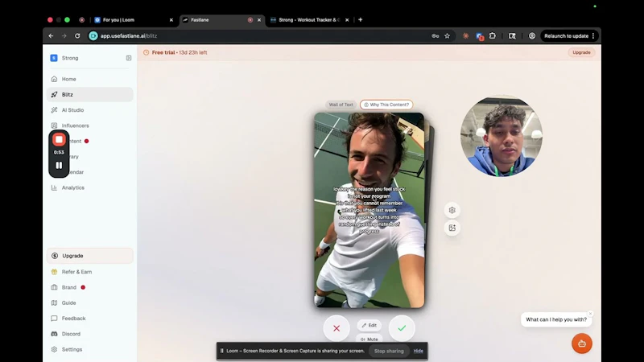Click the Brand briefcase icon
Image resolution: width=644 pixels, height=362 pixels.
pos(54,287)
